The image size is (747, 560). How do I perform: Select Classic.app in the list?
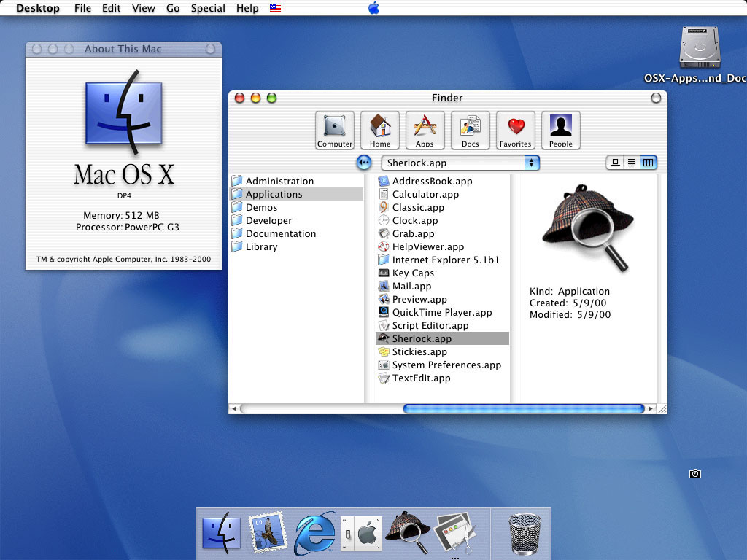point(443,207)
